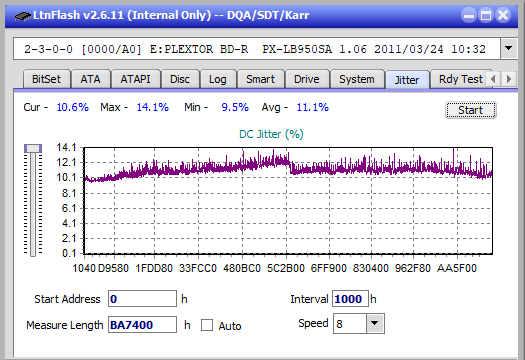This screenshot has width=525, height=360.
Task: Click the 33FCC0 axis label
Action: pos(198,268)
